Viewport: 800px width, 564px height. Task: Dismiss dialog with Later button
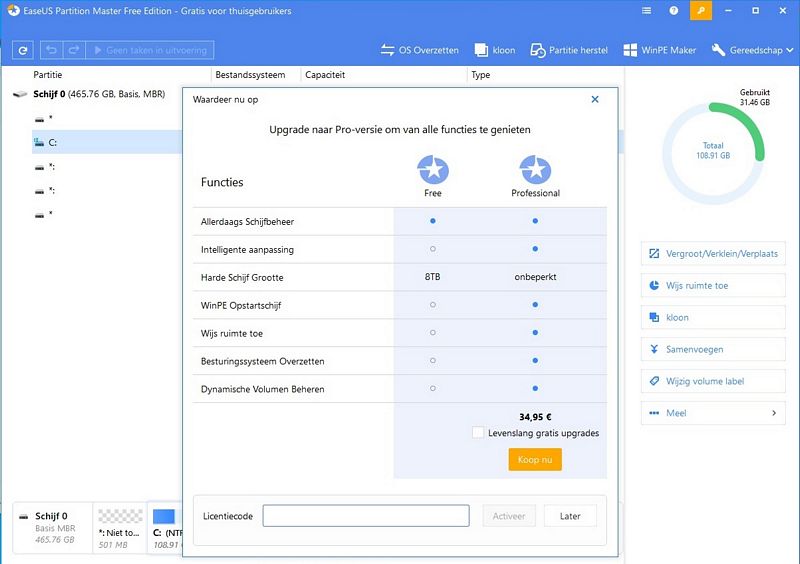[x=570, y=516]
